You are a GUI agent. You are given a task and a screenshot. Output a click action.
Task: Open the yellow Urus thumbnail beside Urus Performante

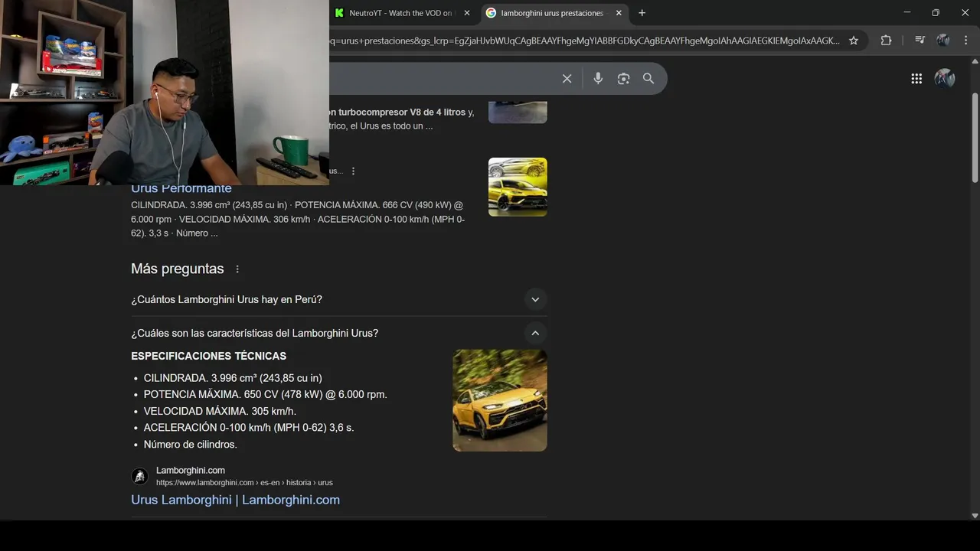pyautogui.click(x=518, y=187)
